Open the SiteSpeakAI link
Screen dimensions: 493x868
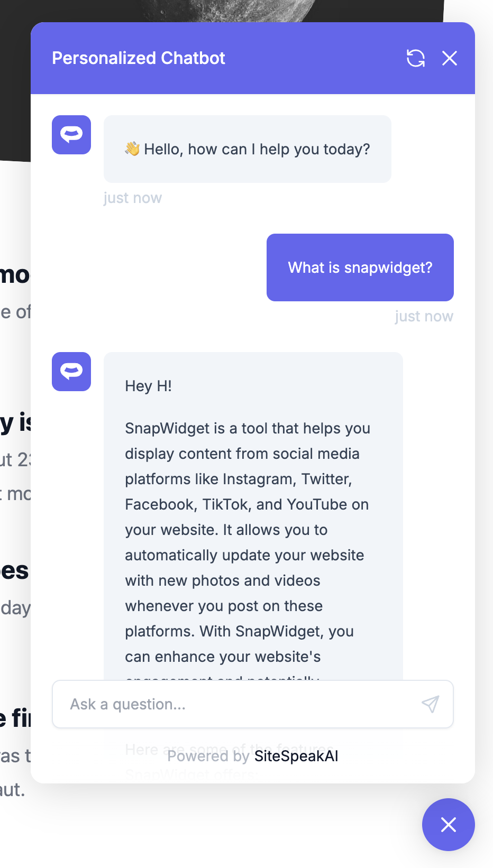tap(296, 756)
